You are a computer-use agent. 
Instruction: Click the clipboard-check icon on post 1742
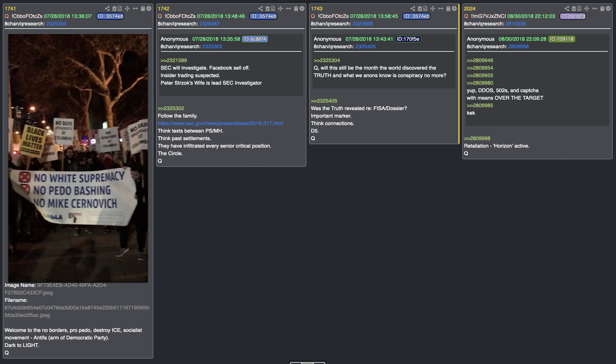[268, 9]
